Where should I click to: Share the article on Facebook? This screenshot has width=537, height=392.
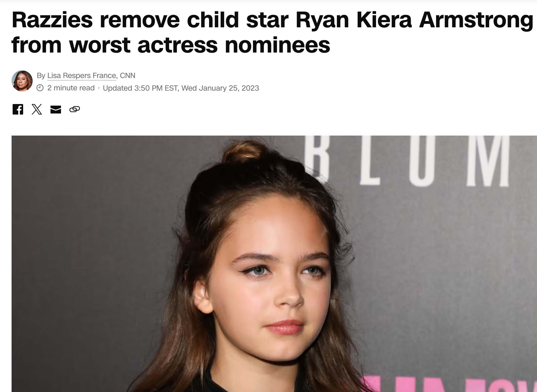[18, 109]
